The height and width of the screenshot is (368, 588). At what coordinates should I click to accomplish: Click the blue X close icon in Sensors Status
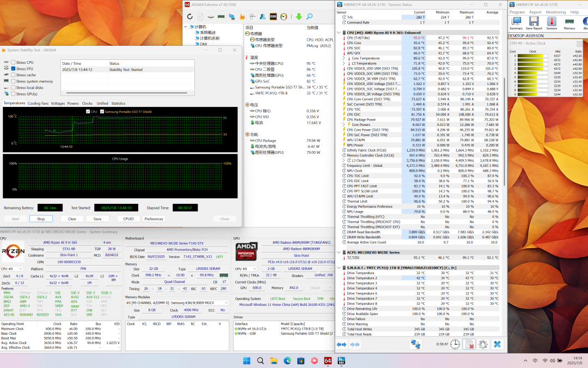tap(497, 344)
